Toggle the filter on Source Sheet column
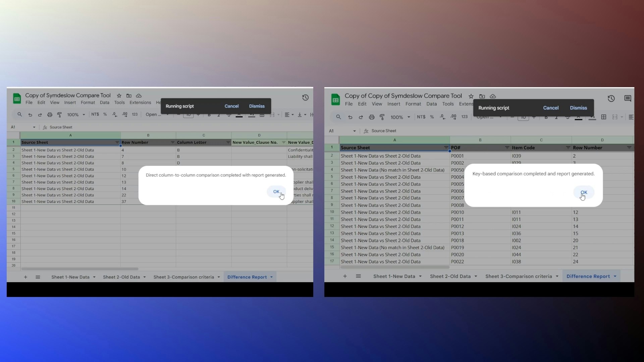644x362 pixels. (117, 142)
